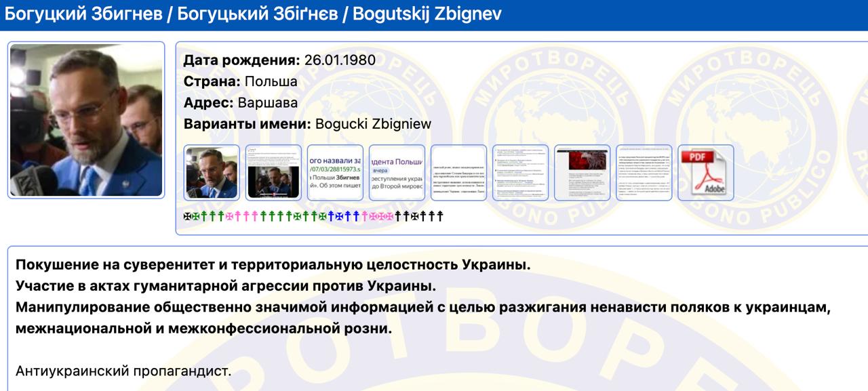Open thumbnail of search results list page

click(x=520, y=173)
